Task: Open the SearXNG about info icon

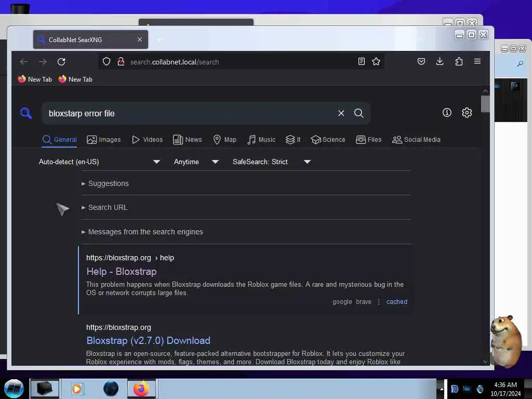Action: click(447, 113)
